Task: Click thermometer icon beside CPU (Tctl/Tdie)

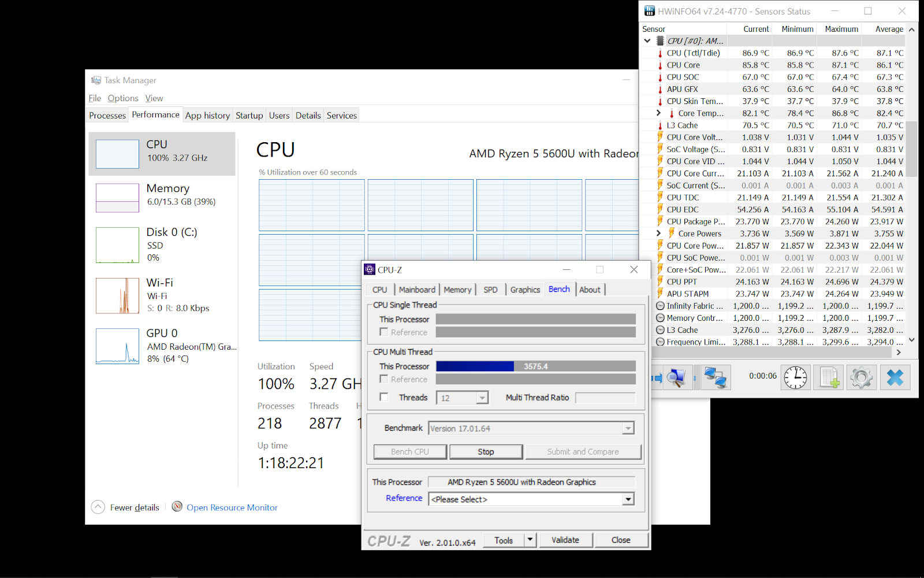Action: [660, 53]
